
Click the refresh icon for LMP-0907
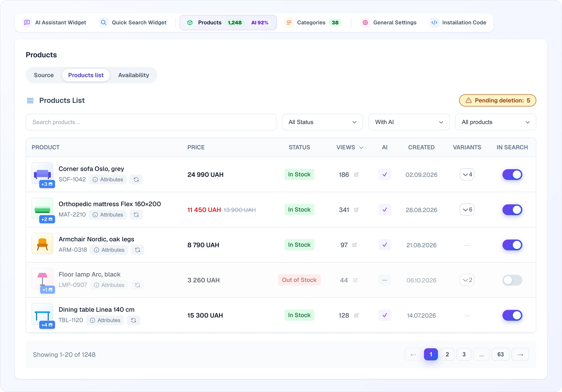138,285
